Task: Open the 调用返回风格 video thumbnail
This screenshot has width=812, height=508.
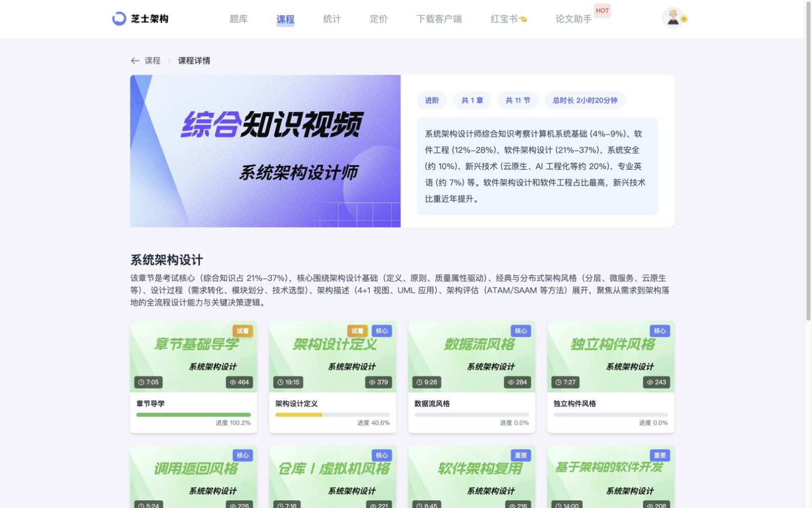Action: [194, 477]
